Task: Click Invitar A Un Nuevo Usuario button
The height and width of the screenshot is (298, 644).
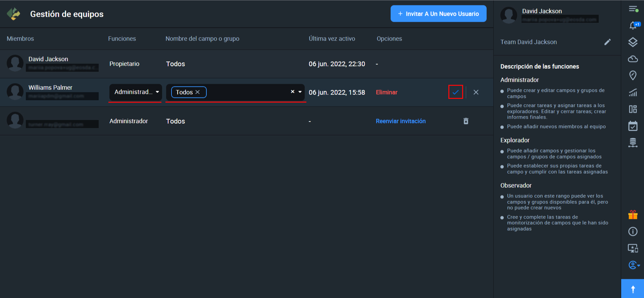Action: [438, 14]
